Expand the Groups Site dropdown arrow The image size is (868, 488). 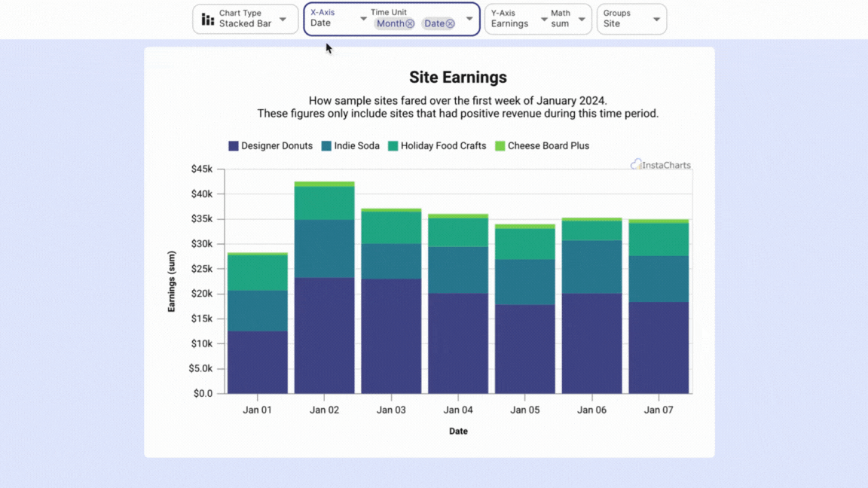(656, 20)
